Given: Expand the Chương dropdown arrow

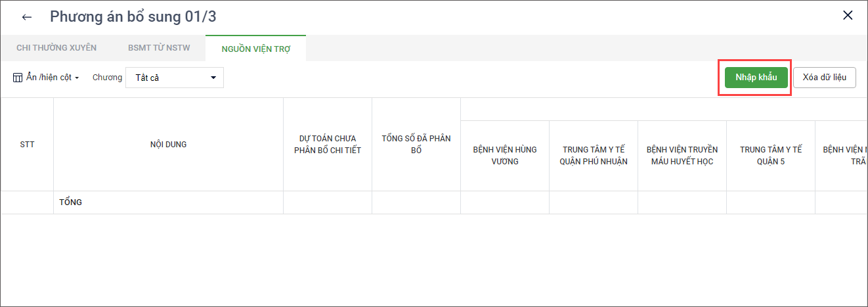Looking at the screenshot, I should pyautogui.click(x=213, y=78).
